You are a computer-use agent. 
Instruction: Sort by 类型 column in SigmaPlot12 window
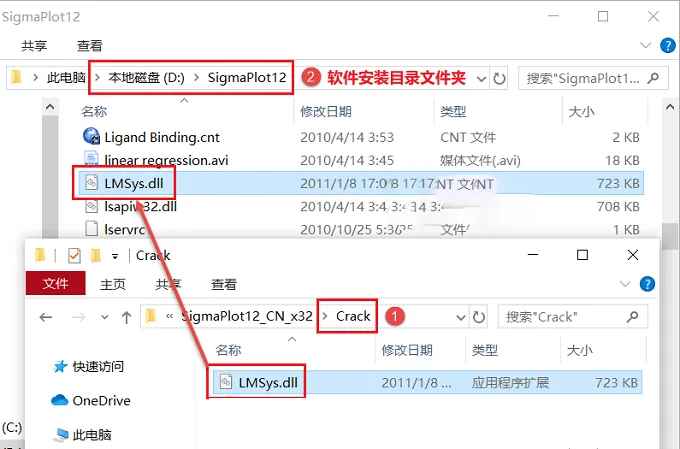coord(453,111)
